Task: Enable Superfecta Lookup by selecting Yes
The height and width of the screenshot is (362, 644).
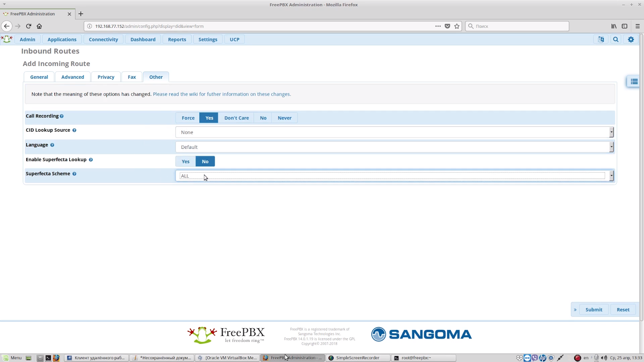Action: pos(185,161)
